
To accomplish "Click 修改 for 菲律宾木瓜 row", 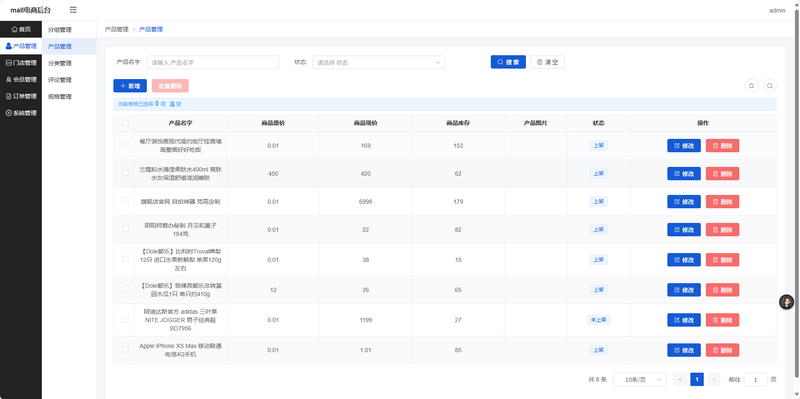I will [684, 290].
